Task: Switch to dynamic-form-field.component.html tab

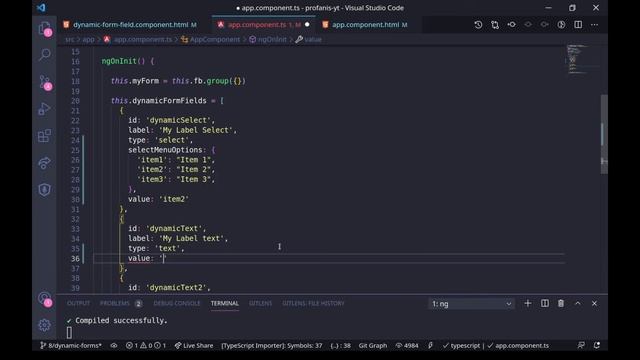Action: pyautogui.click(x=131, y=25)
